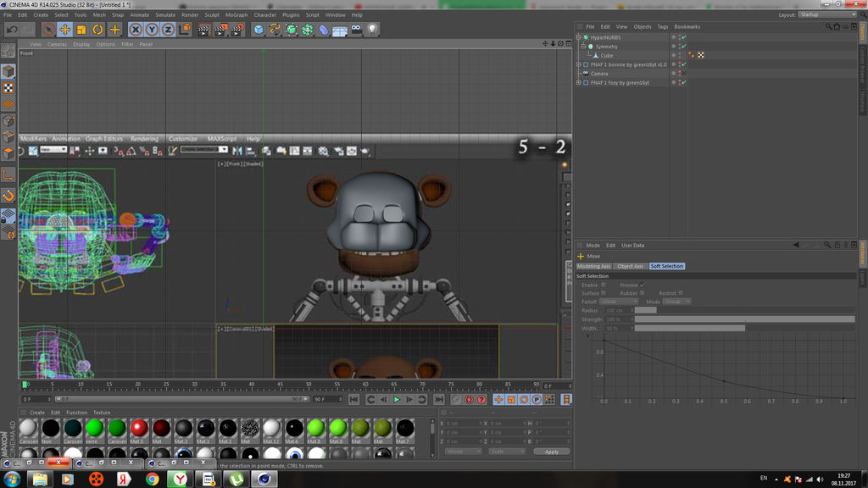
Task: Click the magnet Snap icon in sidebar
Action: click(8, 196)
